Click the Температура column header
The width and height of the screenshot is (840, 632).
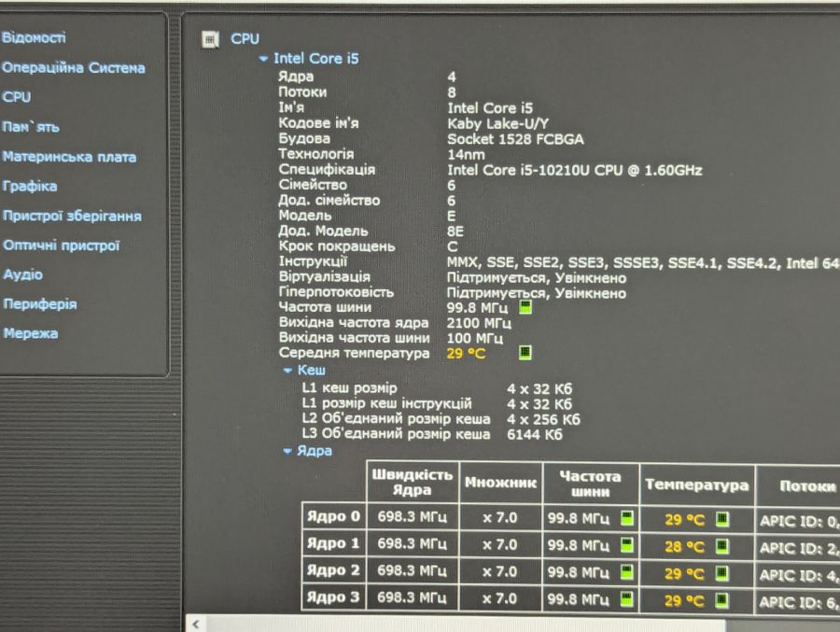tap(697, 485)
